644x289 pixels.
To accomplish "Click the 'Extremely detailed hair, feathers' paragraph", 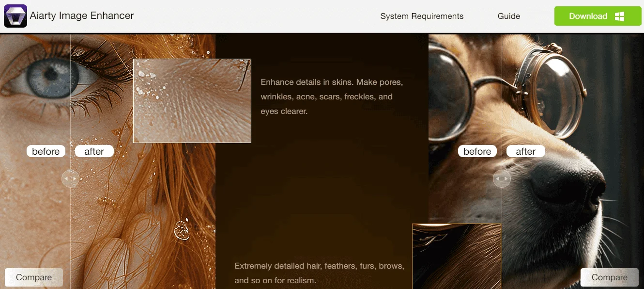I will click(x=319, y=273).
